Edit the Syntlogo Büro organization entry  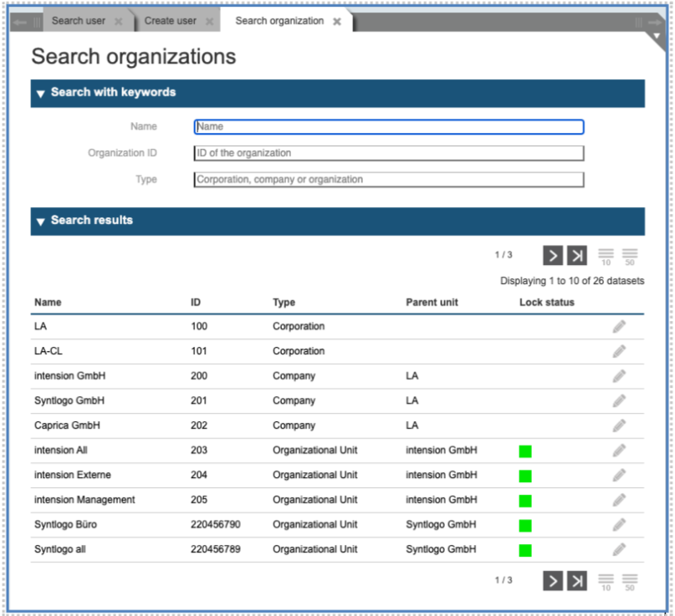pos(619,525)
